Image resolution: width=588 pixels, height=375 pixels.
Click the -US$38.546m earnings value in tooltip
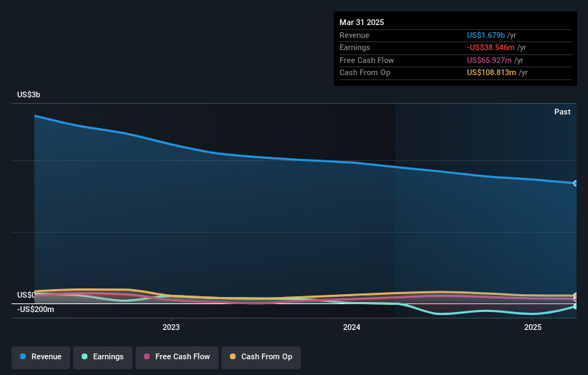tap(491, 47)
